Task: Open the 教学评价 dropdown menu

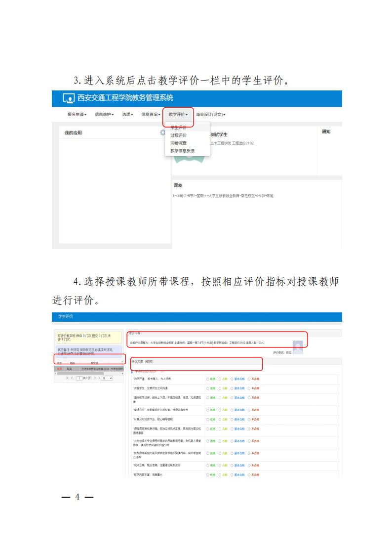Action: click(x=178, y=114)
